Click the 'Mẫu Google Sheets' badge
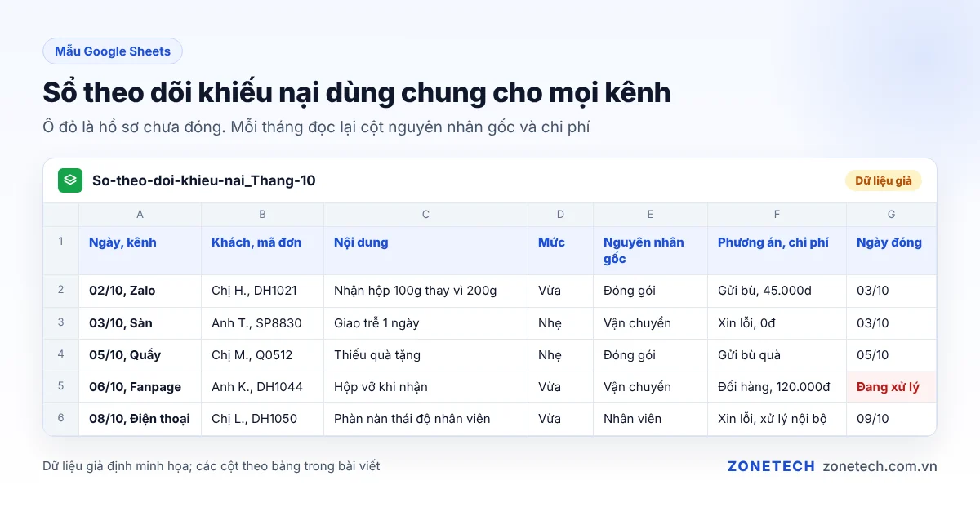Viewport: 980px width, 507px height. pos(113,51)
